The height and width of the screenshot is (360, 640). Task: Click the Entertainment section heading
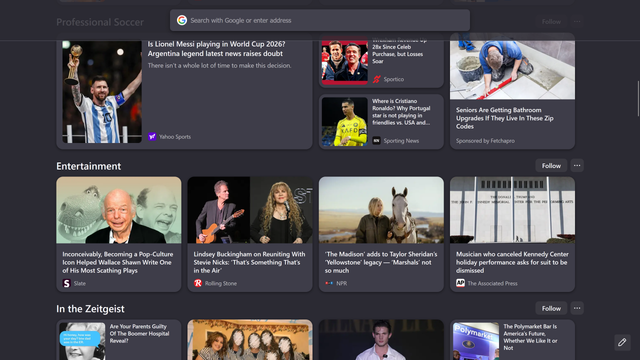tap(89, 166)
